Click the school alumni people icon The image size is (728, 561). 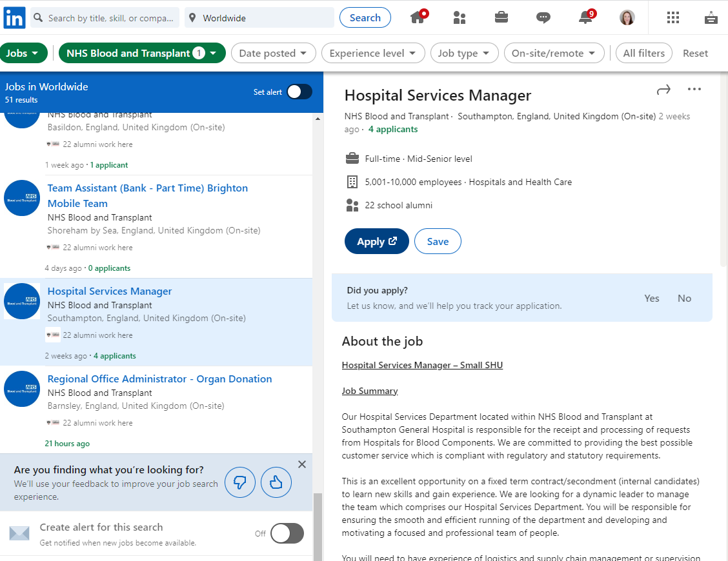point(352,205)
